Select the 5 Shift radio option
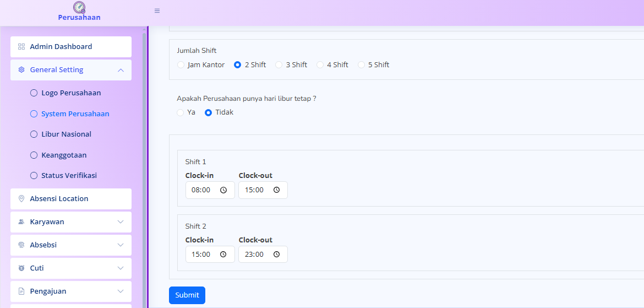The width and height of the screenshot is (644, 308). [362, 65]
